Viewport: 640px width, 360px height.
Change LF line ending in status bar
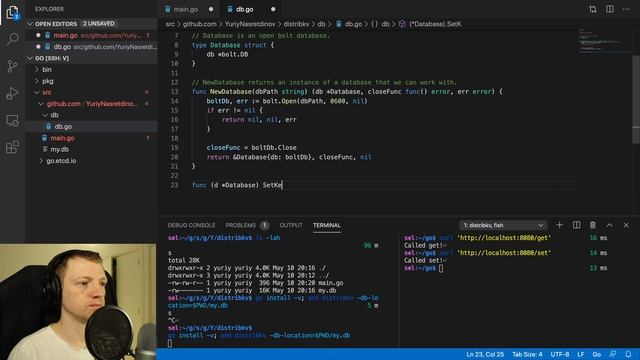580,354
